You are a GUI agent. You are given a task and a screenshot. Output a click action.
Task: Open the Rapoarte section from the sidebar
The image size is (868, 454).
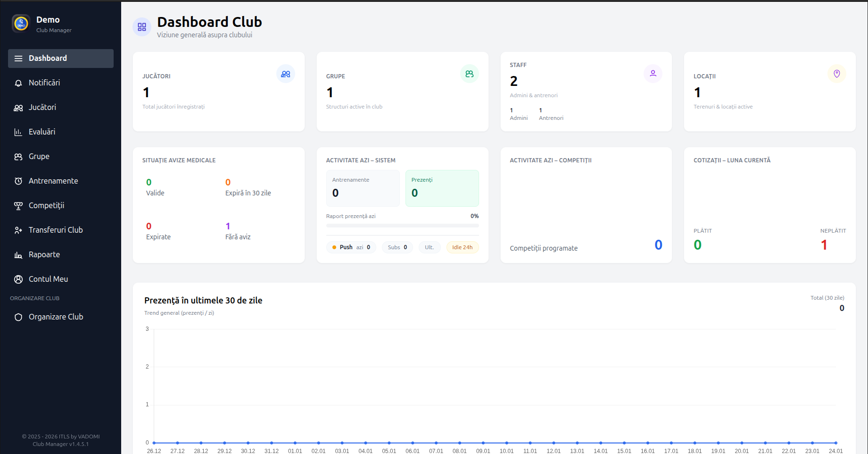click(18, 254)
